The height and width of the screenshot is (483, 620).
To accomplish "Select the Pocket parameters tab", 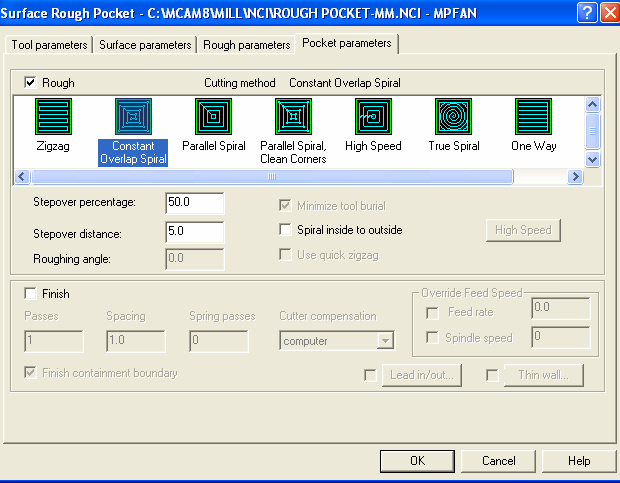I will (x=347, y=43).
